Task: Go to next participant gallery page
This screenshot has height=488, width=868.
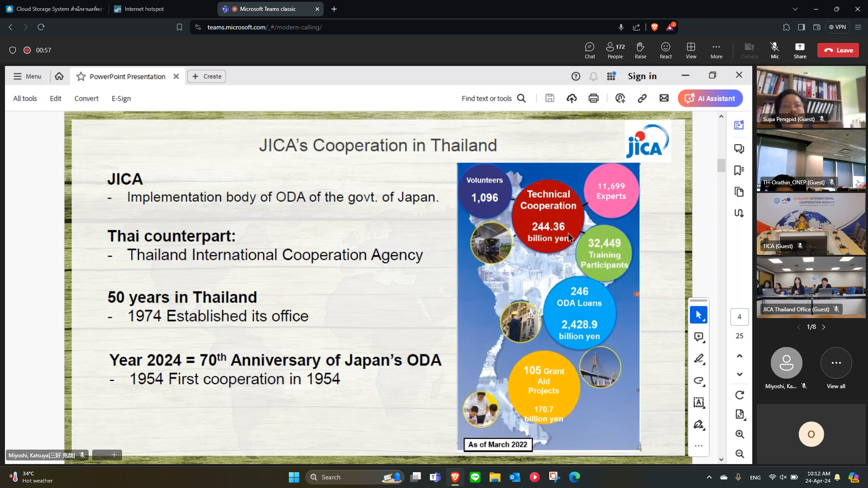Action: click(x=824, y=327)
